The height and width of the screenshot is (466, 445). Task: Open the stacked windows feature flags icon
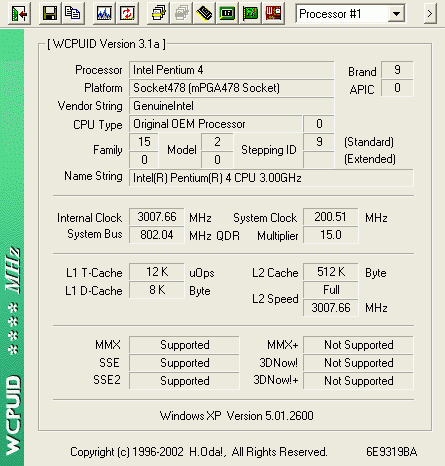(158, 14)
